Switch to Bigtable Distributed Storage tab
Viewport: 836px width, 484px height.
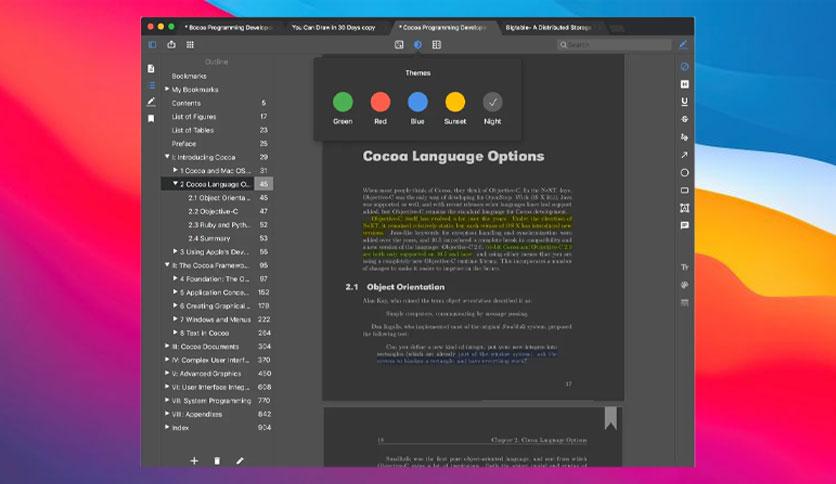pyautogui.click(x=551, y=27)
